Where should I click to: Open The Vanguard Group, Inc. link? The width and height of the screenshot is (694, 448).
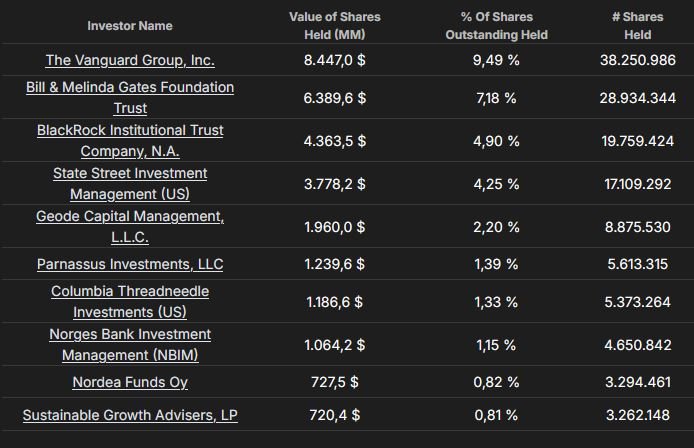point(130,60)
